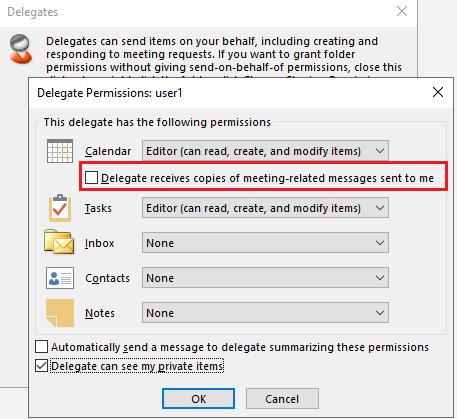This screenshot has width=457, height=419.
Task: Check automatically send summary message to delegate
Action: click(x=41, y=347)
